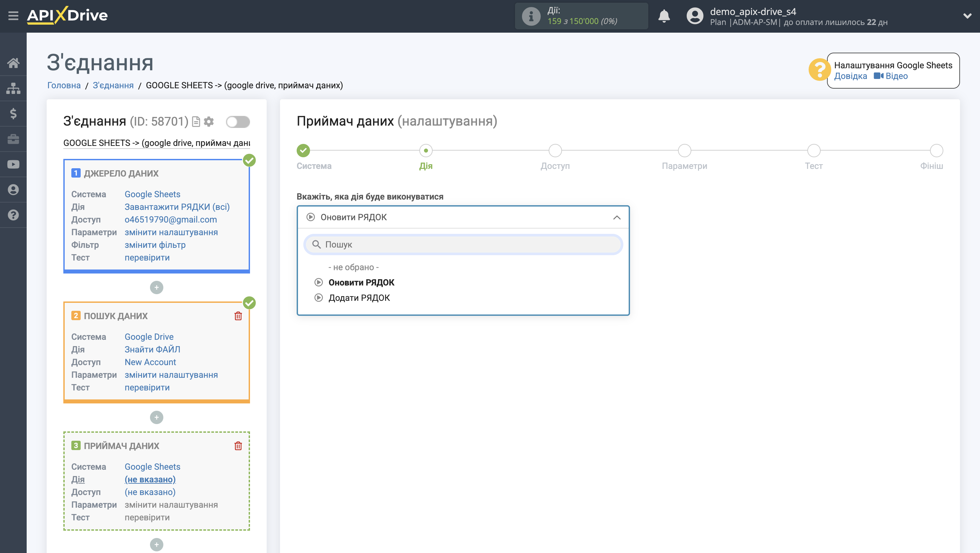Open the billing dollar sidebar icon

pos(13,113)
